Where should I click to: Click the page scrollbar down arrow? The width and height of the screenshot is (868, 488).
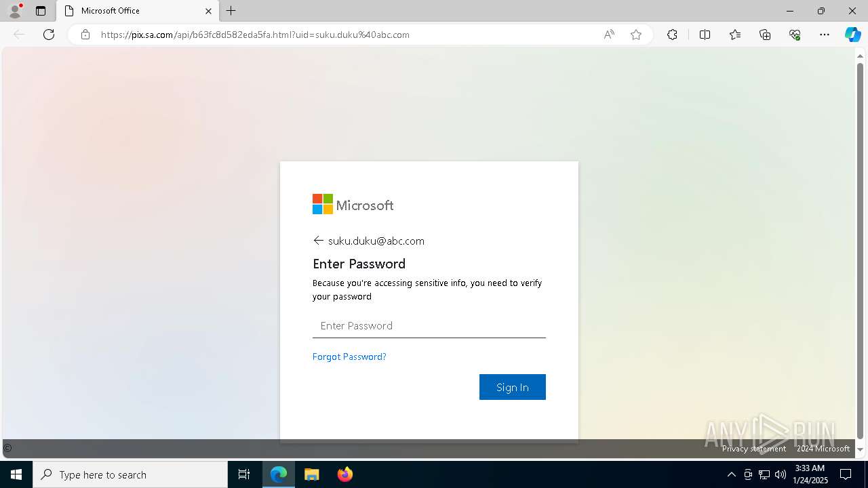click(x=861, y=449)
